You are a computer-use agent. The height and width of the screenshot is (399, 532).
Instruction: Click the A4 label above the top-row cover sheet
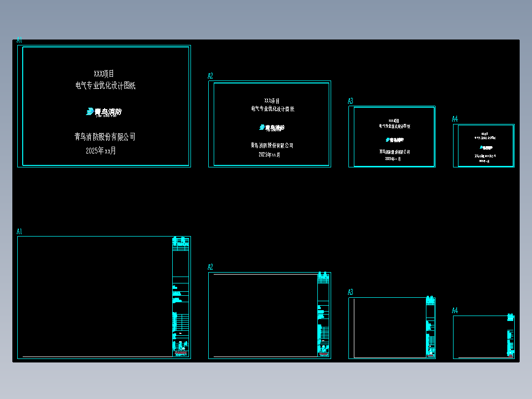pos(455,119)
